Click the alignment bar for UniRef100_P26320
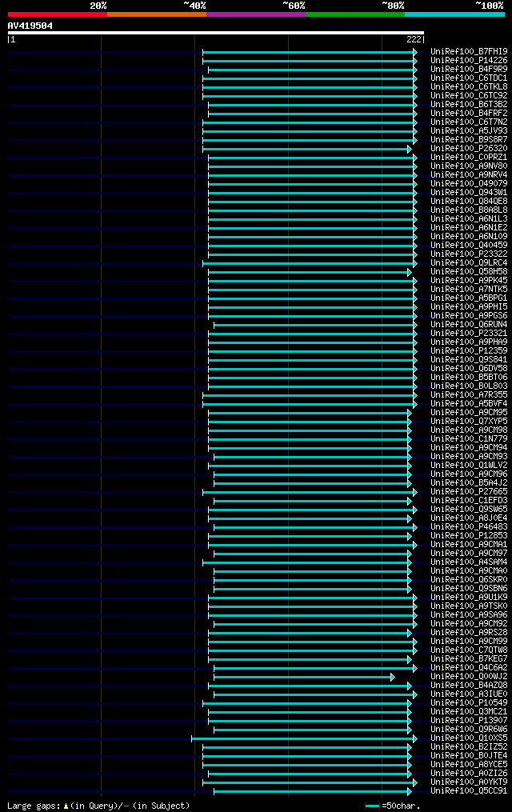The width and height of the screenshot is (512, 812). point(307,149)
